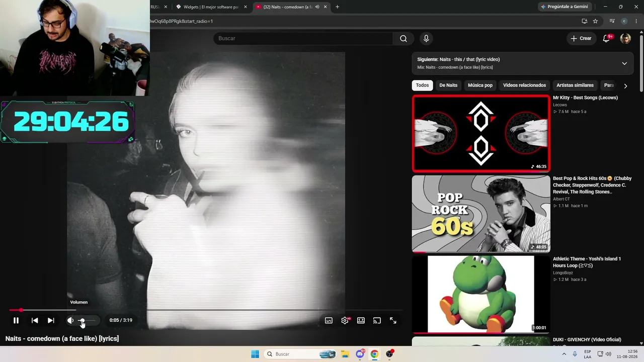Image resolution: width=644 pixels, height=362 pixels.
Task: Open Best Pop & Rock Hits 60s title
Action: click(x=592, y=185)
